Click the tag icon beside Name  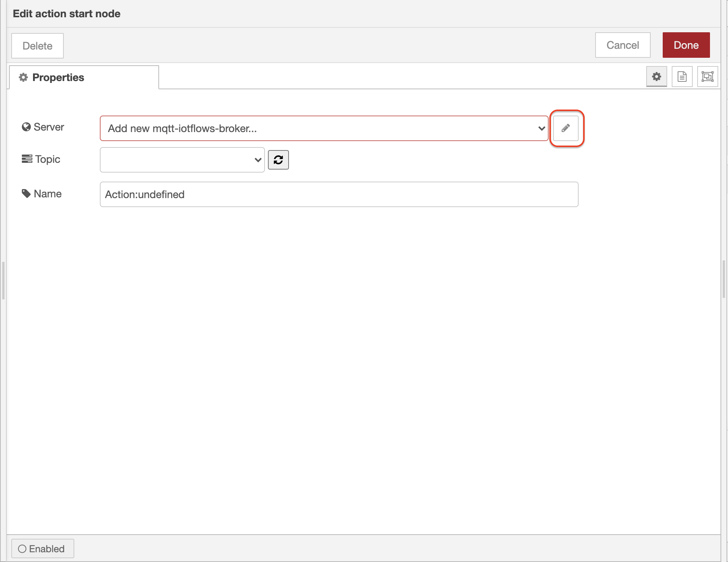[x=26, y=194]
